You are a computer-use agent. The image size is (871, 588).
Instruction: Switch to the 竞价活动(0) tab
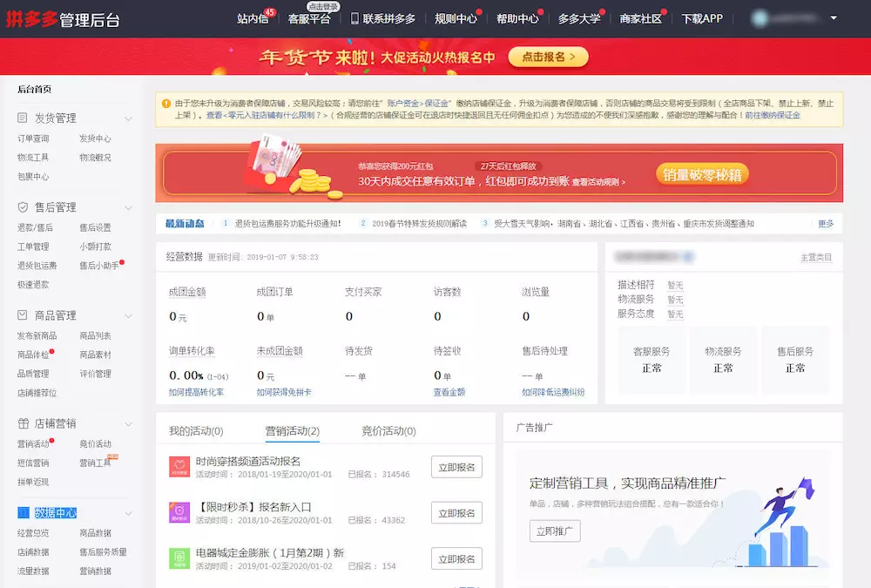(x=388, y=431)
